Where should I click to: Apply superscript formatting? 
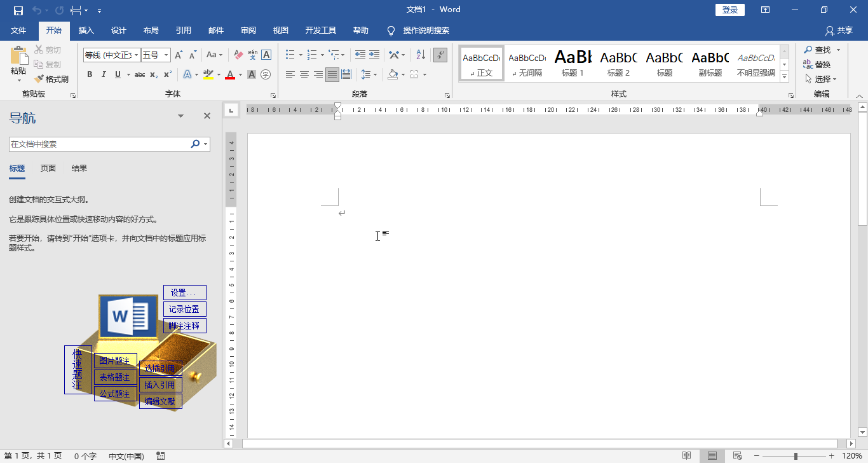(x=168, y=74)
